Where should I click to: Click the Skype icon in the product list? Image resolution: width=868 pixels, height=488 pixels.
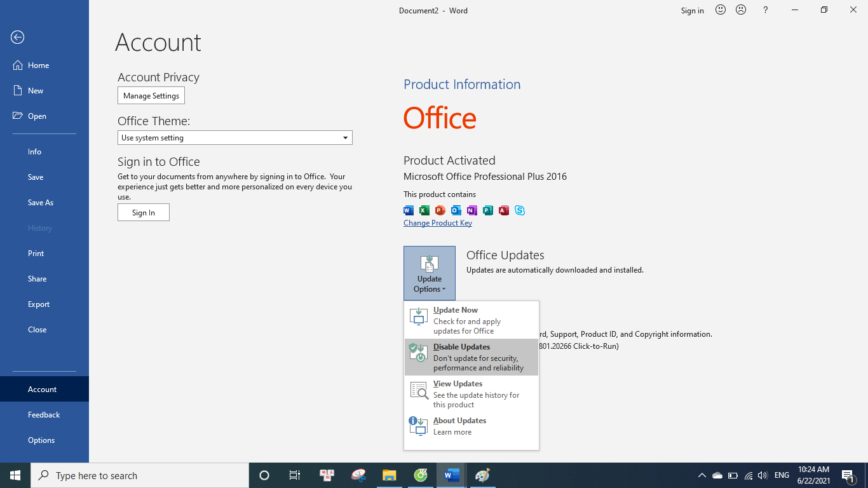tap(520, 210)
